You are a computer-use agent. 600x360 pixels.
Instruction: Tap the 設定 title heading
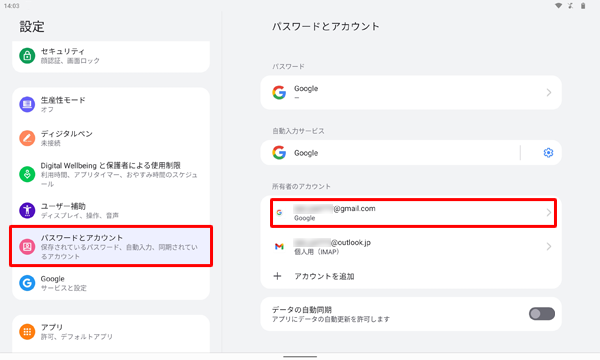(x=32, y=27)
